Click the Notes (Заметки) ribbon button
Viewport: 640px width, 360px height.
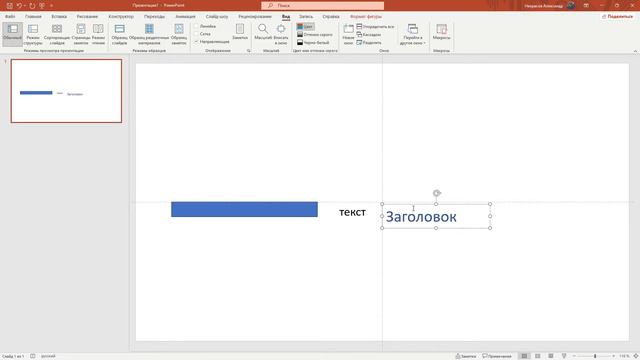240,32
